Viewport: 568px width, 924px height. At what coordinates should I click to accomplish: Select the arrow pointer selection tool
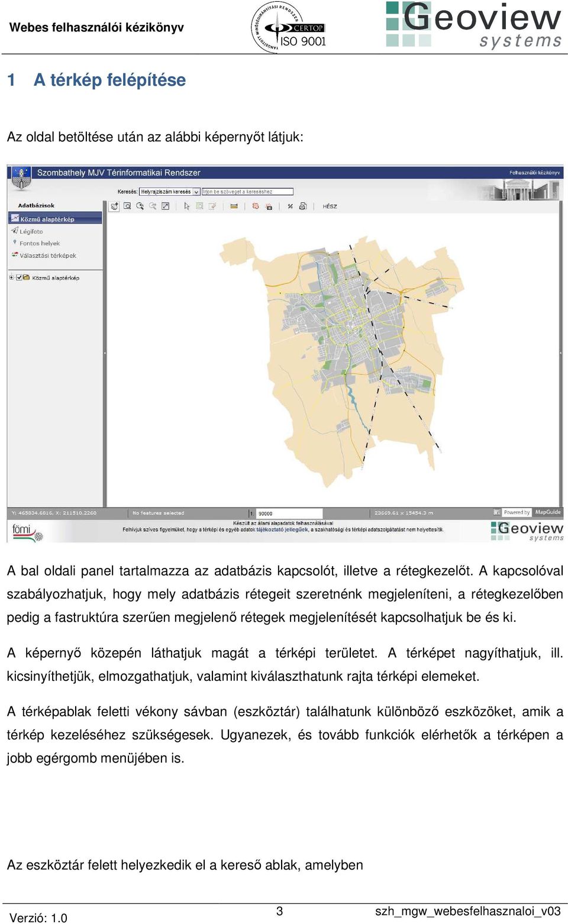point(187,206)
